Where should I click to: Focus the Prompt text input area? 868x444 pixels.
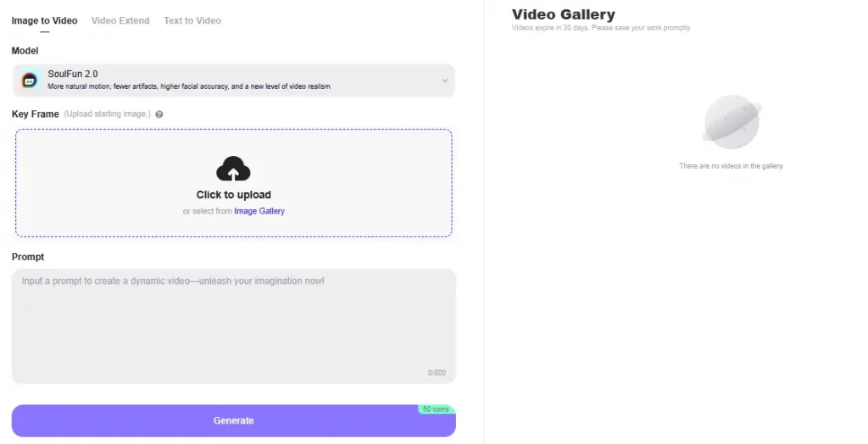[x=233, y=326]
